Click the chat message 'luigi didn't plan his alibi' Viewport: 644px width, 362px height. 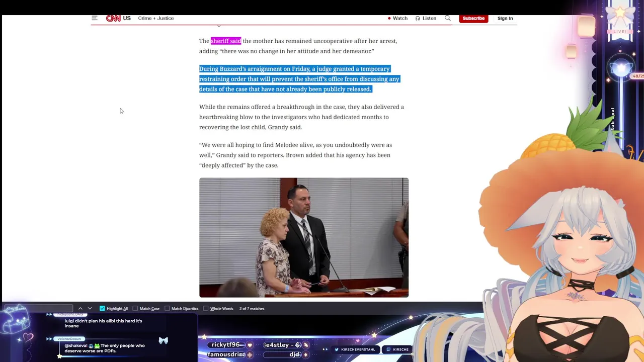(x=103, y=323)
